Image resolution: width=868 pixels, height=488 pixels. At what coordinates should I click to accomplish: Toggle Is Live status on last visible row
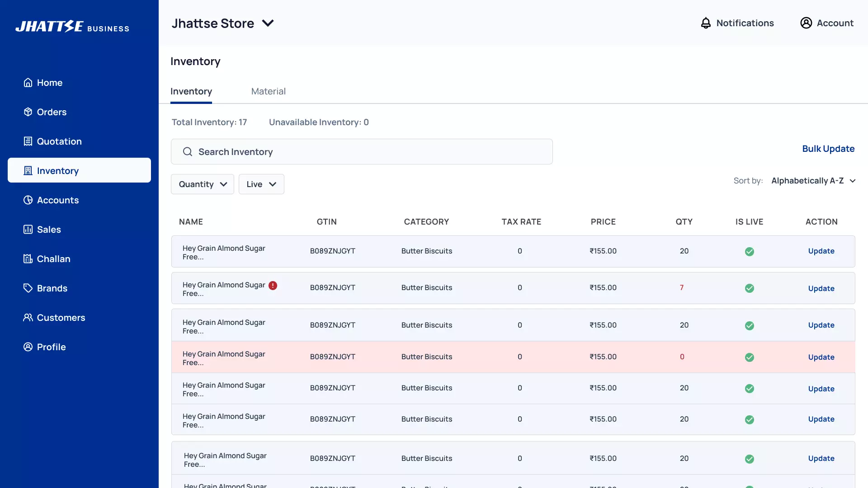click(x=749, y=459)
